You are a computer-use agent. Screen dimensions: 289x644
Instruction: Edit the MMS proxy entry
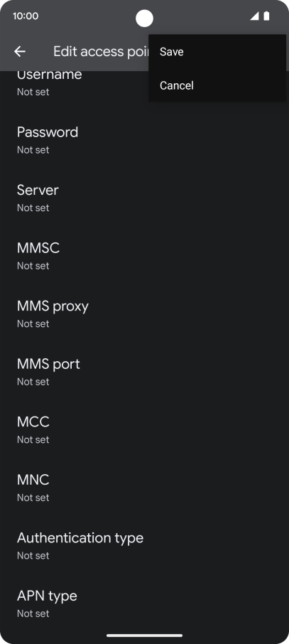[145, 314]
